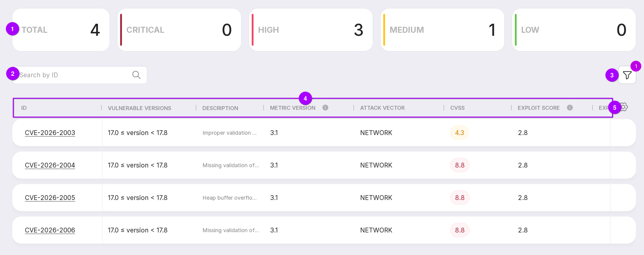This screenshot has height=255, width=644.
Task: Open CVE-2026-2006 details link
Action: click(x=50, y=230)
